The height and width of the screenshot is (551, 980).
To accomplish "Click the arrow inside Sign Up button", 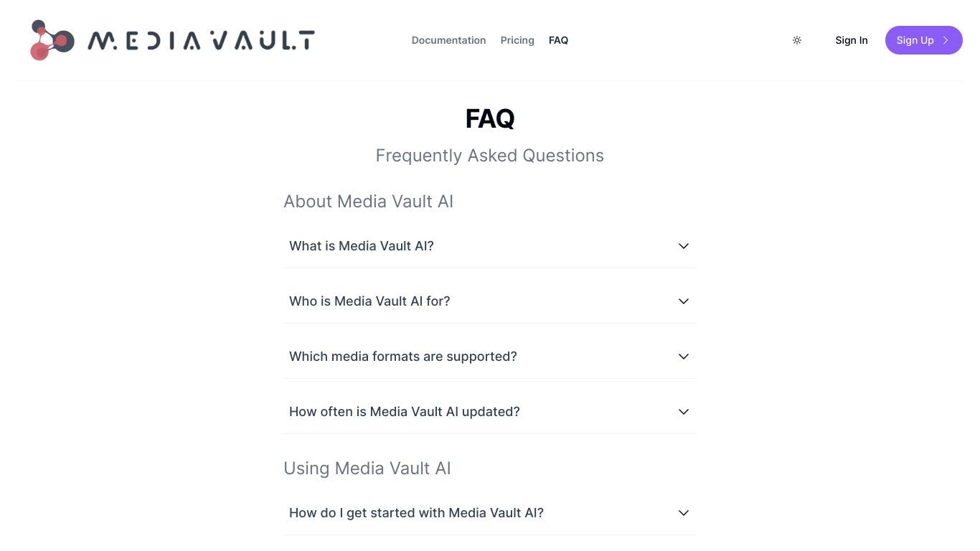I will pyautogui.click(x=946, y=40).
